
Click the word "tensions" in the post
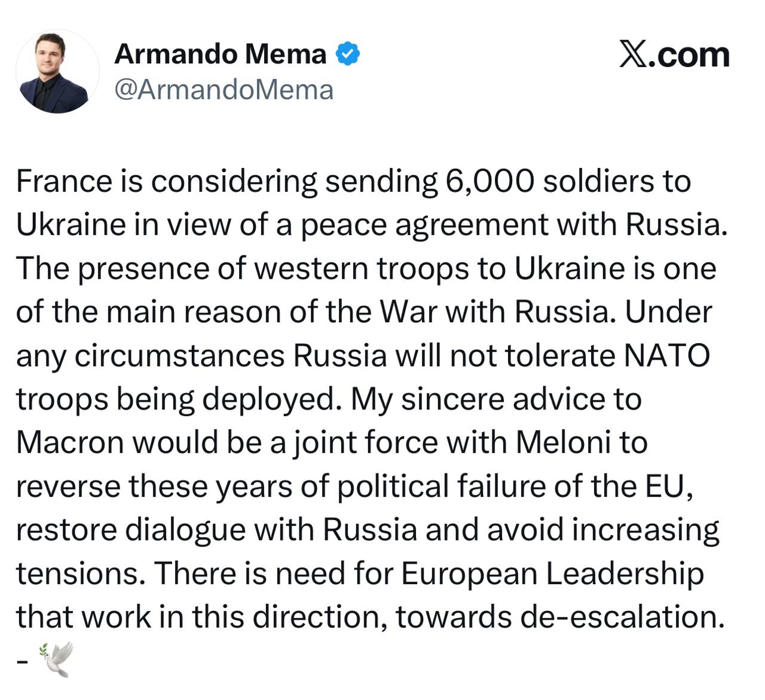click(x=81, y=574)
